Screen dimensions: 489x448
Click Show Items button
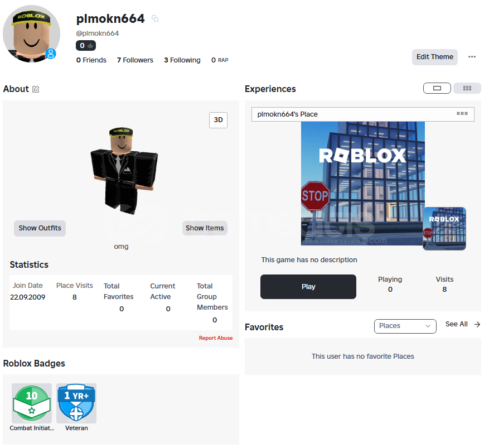tap(205, 228)
